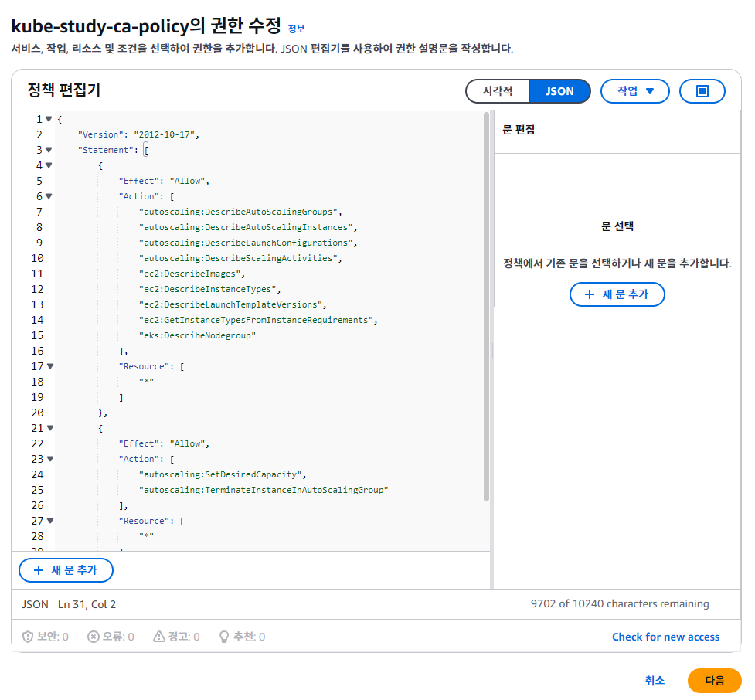Click the 경고 warning triangle icon
Image resolution: width=755 pixels, height=700 pixels.
159,637
